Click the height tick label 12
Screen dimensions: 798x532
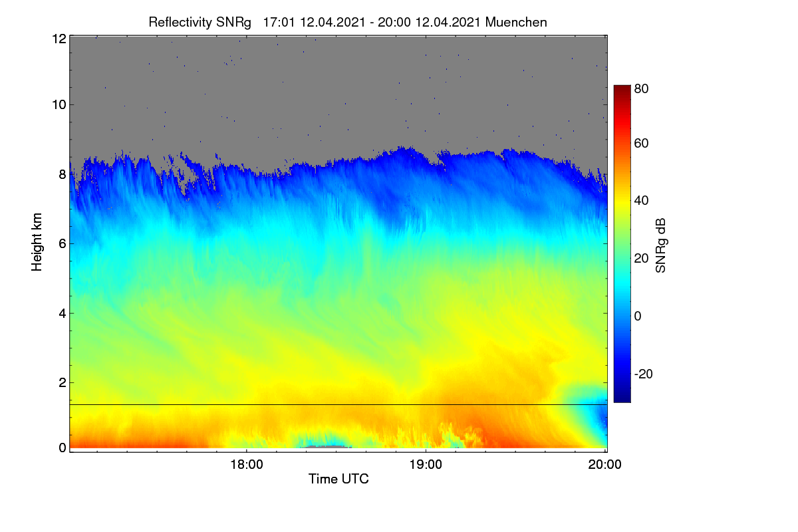(59, 39)
